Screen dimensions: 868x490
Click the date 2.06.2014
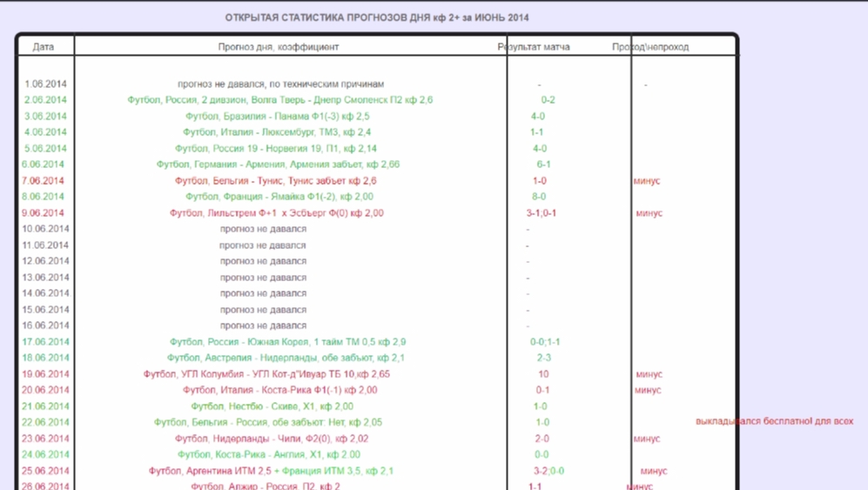click(x=45, y=100)
